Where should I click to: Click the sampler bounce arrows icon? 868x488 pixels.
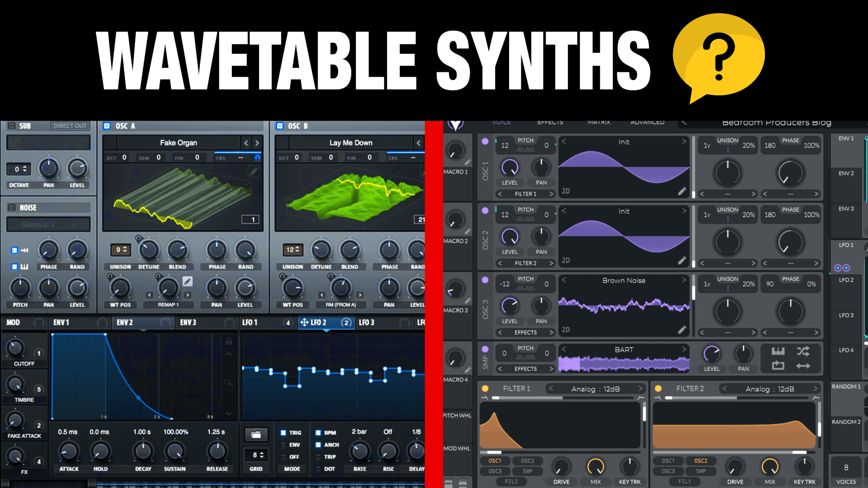click(x=803, y=366)
